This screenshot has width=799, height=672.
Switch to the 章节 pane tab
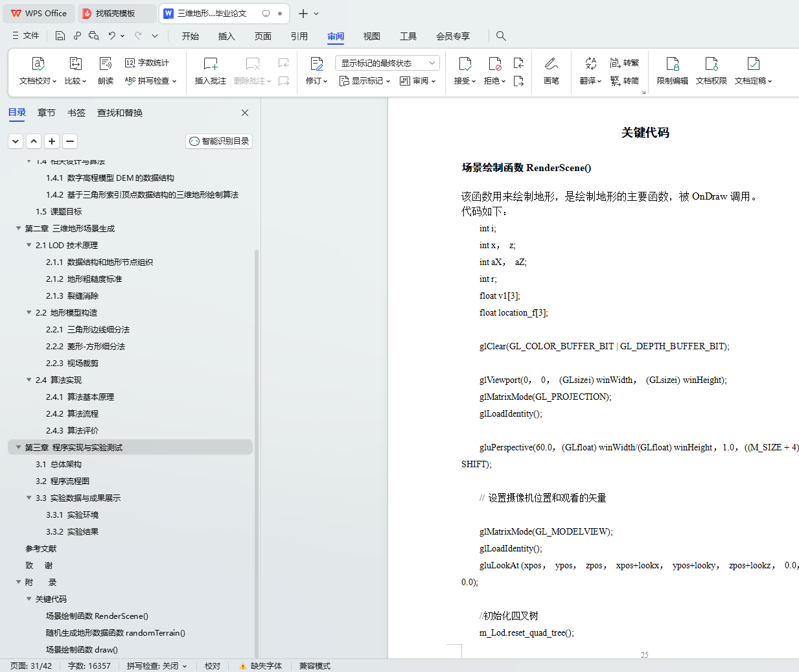47,113
